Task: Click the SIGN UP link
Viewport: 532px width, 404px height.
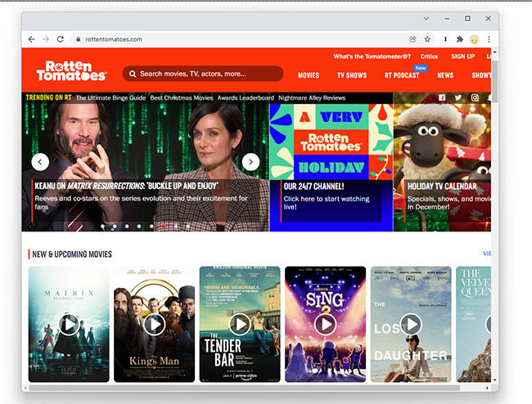Action: point(462,56)
